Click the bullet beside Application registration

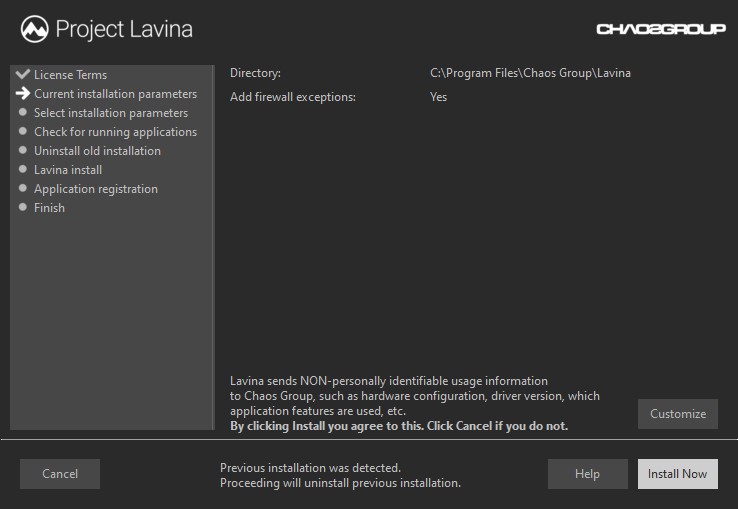click(x=23, y=188)
